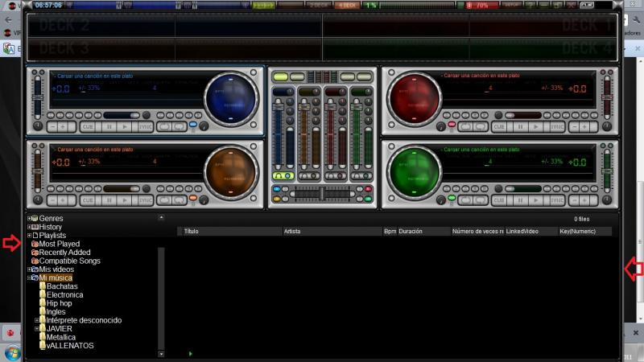Image resolution: width=644 pixels, height=362 pixels.
Task: Expand the JAVIER folder
Action: pyautogui.click(x=36, y=328)
